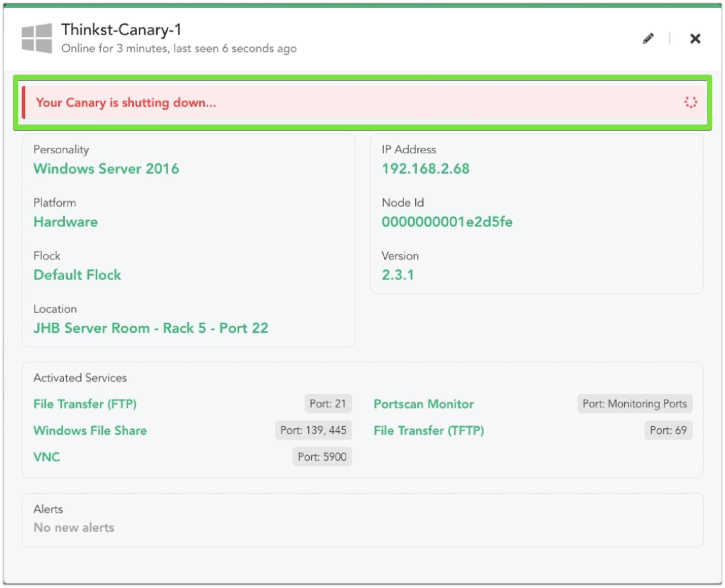Open the Windows File Share service
The image size is (725, 588).
point(90,430)
